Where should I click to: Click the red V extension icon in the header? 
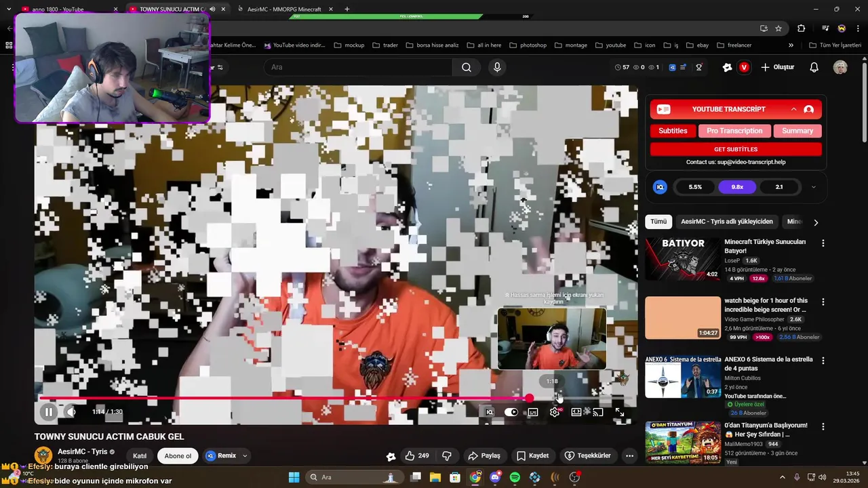point(744,67)
